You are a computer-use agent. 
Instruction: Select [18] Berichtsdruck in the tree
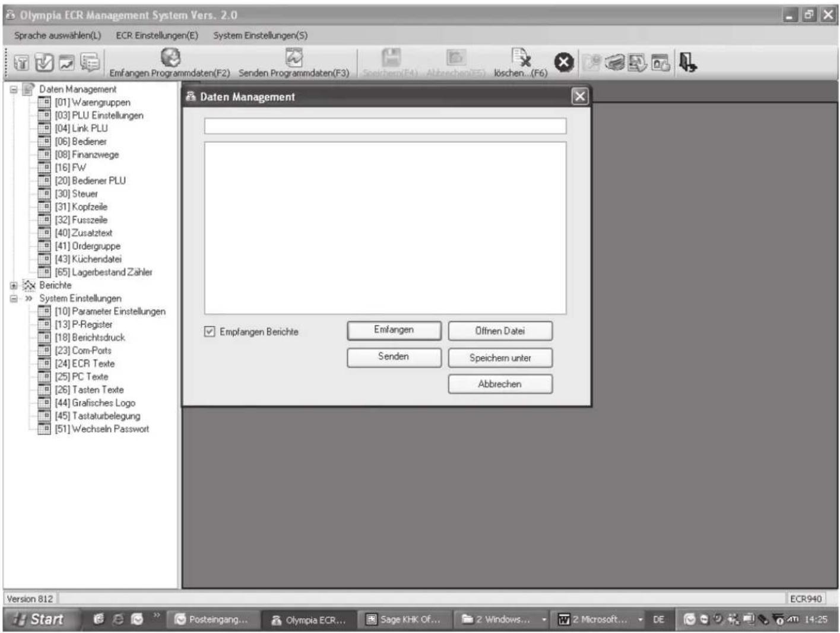click(90, 338)
